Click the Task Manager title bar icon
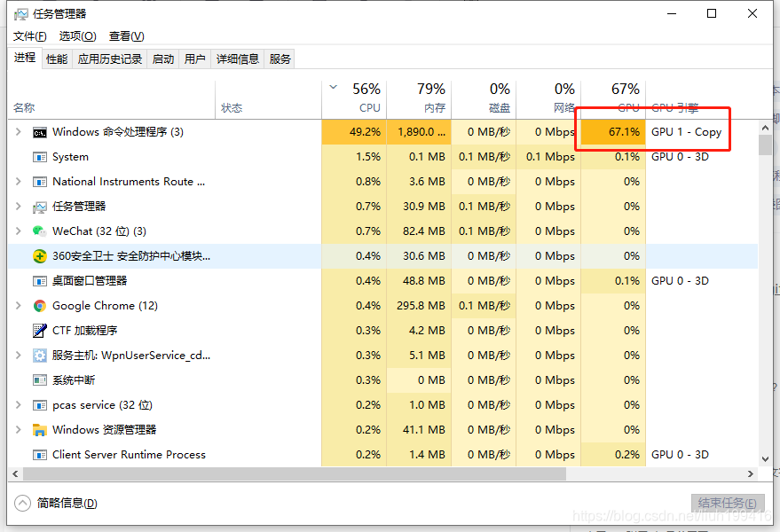Screen dimensions: 780x532 (x=21, y=14)
